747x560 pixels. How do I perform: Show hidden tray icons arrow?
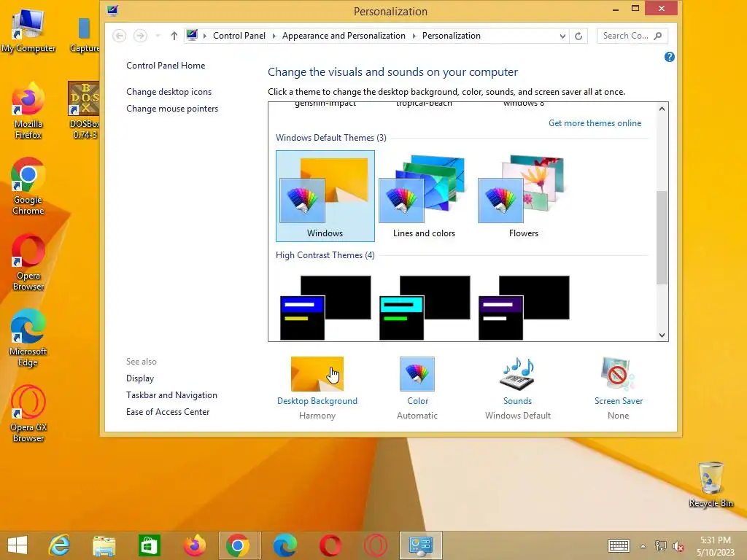click(643, 546)
